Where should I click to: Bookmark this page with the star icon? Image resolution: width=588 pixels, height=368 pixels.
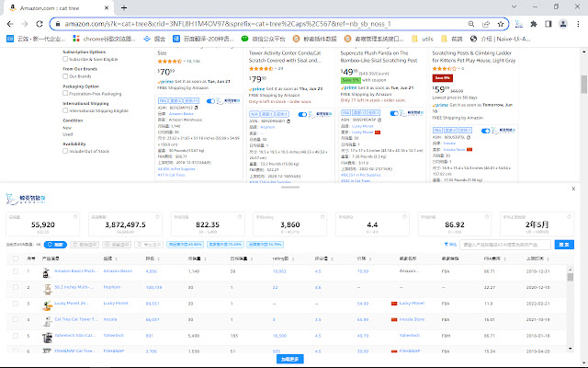pos(500,24)
